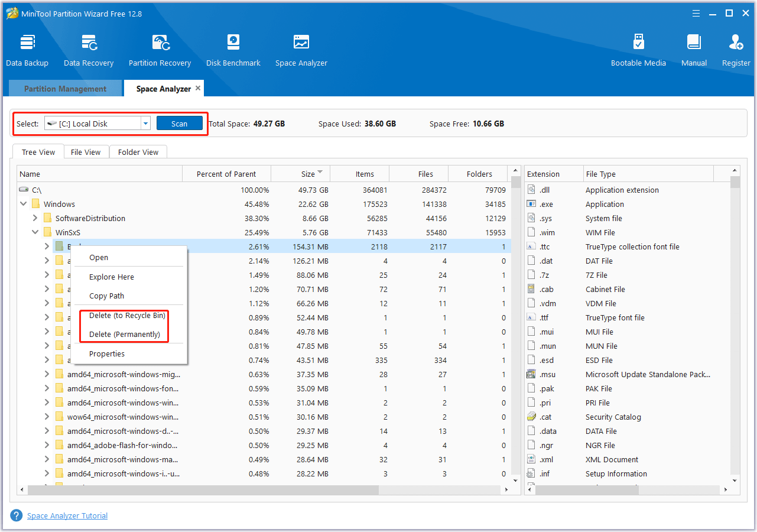Screen dimensions: 757x532
Task: Switch to the Folder View tab
Action: (x=138, y=152)
